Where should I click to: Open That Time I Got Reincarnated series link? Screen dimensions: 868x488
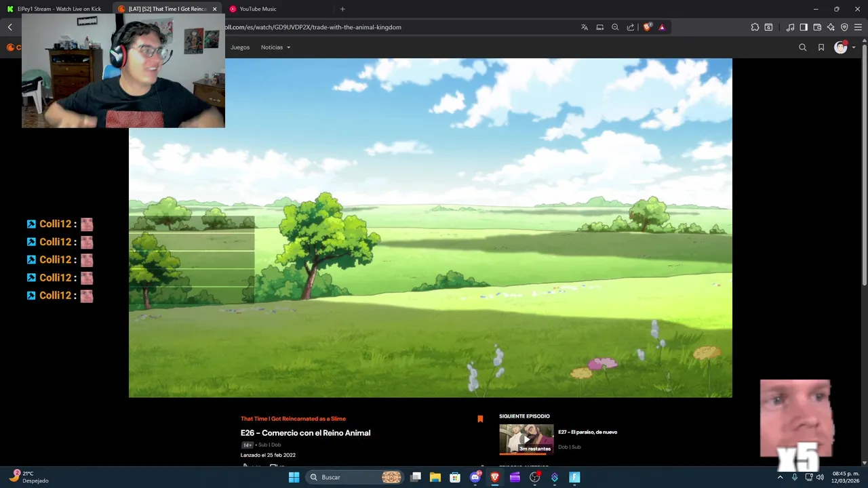(x=293, y=419)
